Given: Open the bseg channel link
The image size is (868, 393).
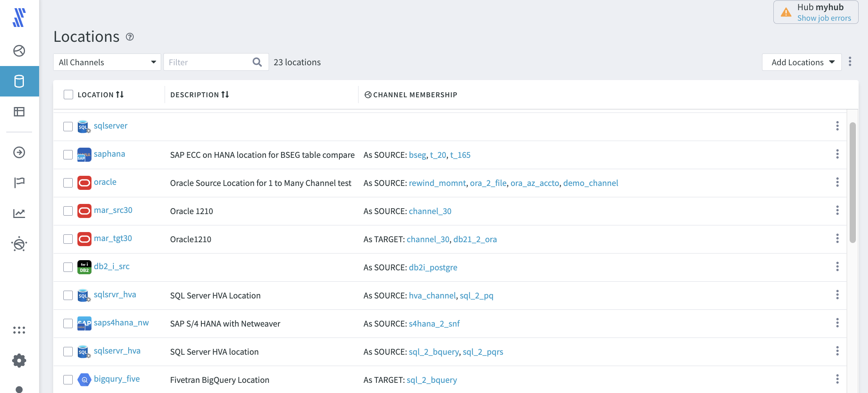Looking at the screenshot, I should tap(417, 155).
